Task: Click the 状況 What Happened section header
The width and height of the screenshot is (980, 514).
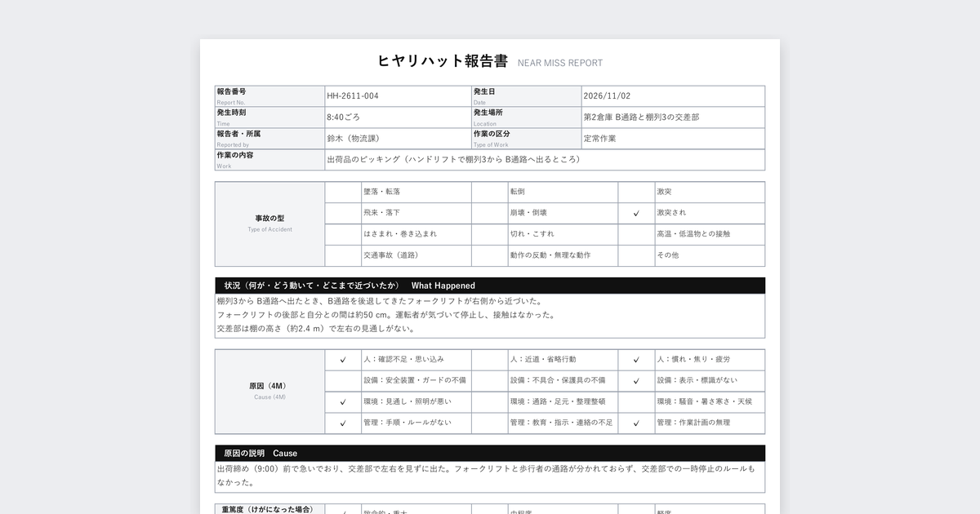Action: 490,286
